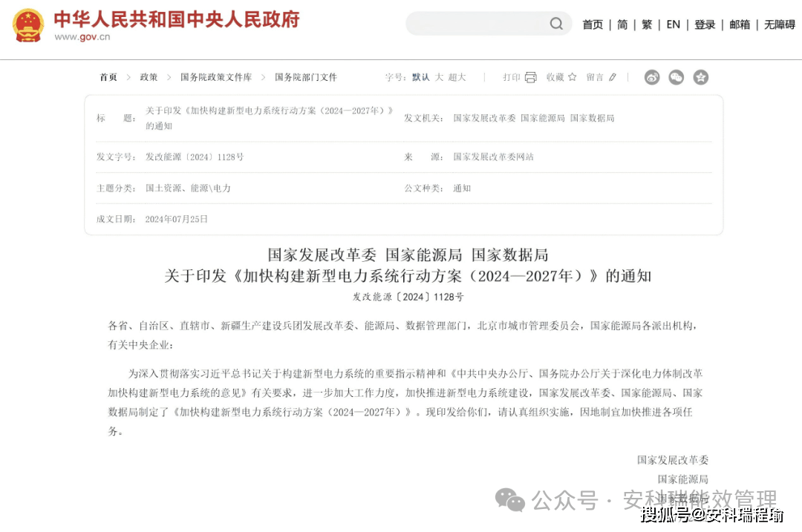Click the national emblem logo
The height and width of the screenshot is (532, 802).
pos(28,25)
